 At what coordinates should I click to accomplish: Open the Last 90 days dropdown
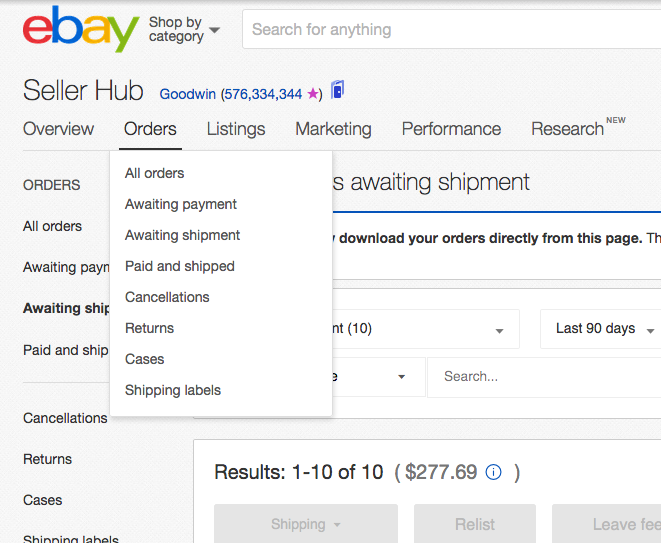[601, 329]
